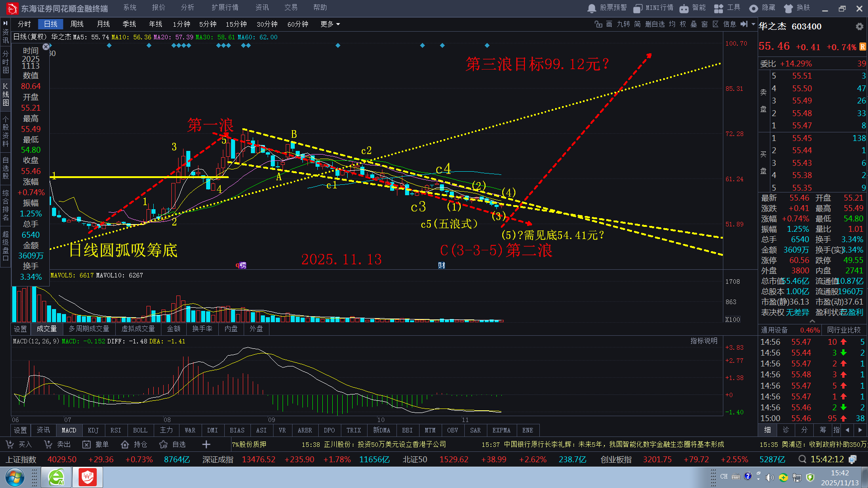Open stock panel settings gear
Image resolution: width=868 pixels, height=488 pixels.
859,27
